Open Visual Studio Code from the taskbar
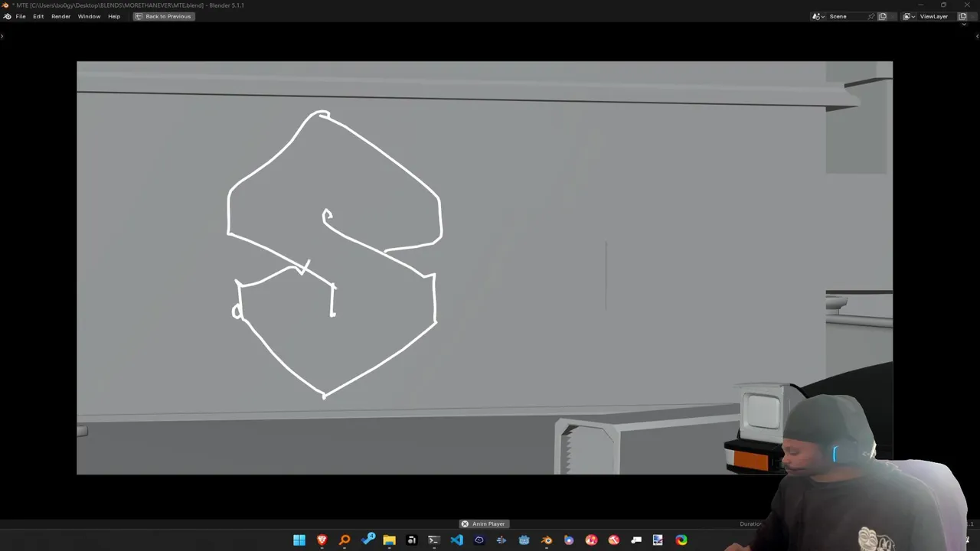This screenshot has height=551, width=980. [x=456, y=540]
